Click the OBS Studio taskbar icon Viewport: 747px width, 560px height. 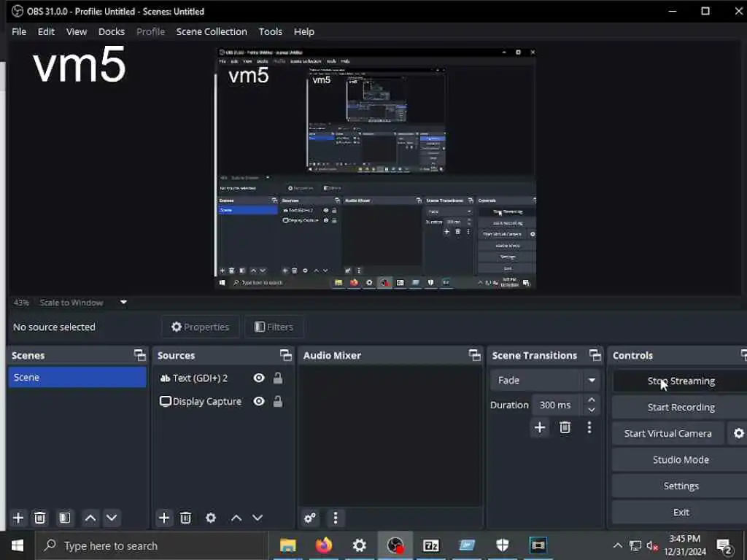tap(395, 545)
